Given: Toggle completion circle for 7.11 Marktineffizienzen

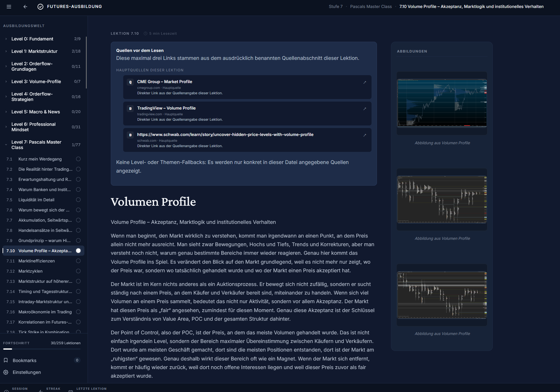Looking at the screenshot, I should pos(78,261).
